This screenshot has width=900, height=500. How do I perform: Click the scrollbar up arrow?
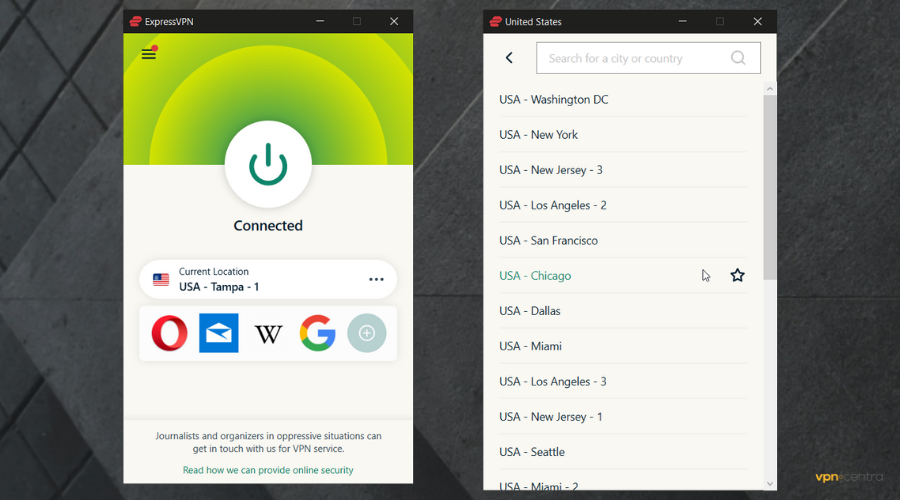770,89
